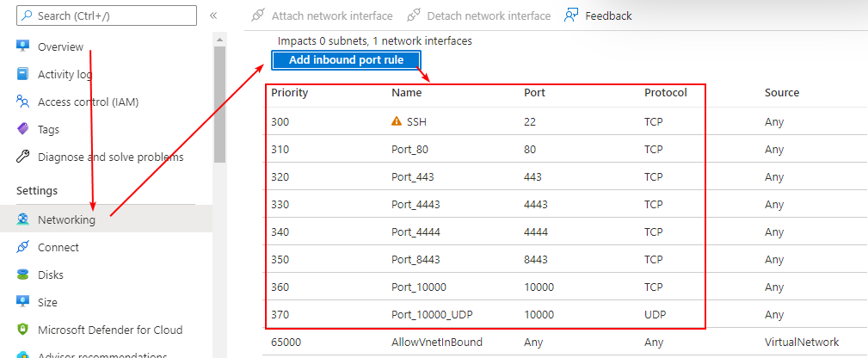Open the Port_10000 rule

pyautogui.click(x=418, y=287)
